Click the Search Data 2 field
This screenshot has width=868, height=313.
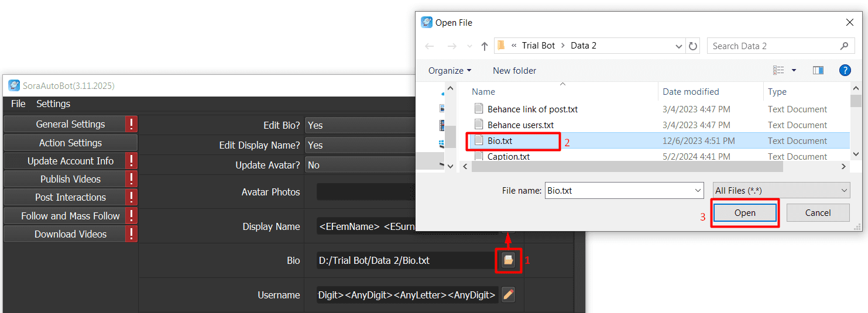(x=781, y=46)
